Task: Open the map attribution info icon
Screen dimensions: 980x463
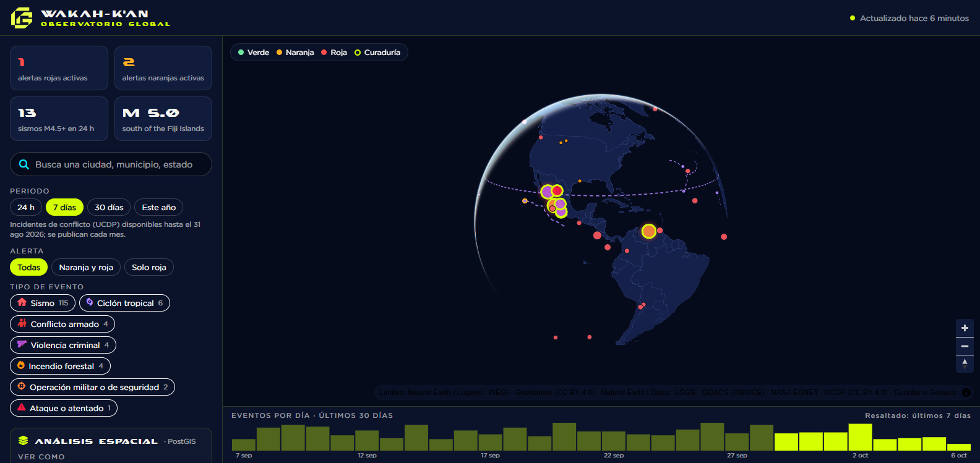Action: tap(966, 393)
